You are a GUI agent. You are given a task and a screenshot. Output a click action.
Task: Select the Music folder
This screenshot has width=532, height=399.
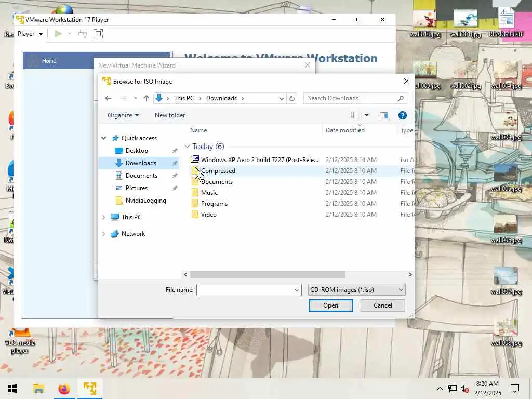coord(209,193)
